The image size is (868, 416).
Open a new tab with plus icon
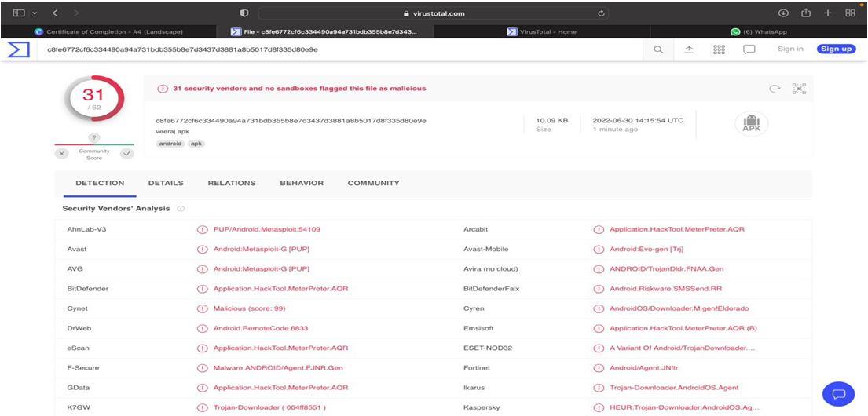tap(828, 13)
